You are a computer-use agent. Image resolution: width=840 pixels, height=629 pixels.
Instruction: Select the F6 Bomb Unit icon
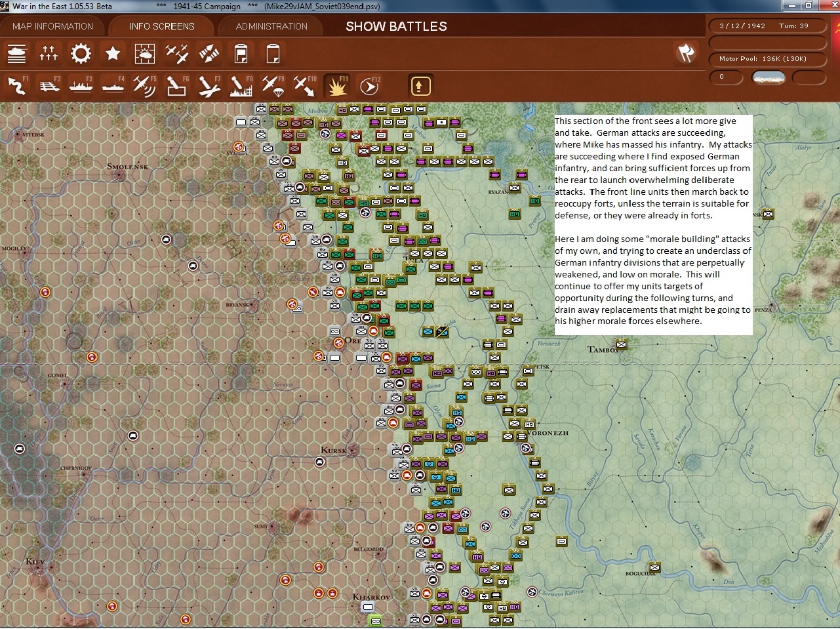coord(177,85)
